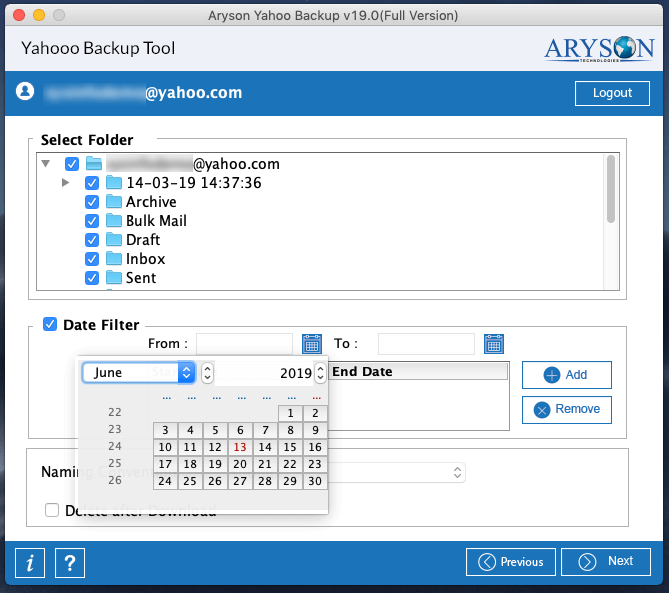Click the Remove date range button

click(567, 410)
